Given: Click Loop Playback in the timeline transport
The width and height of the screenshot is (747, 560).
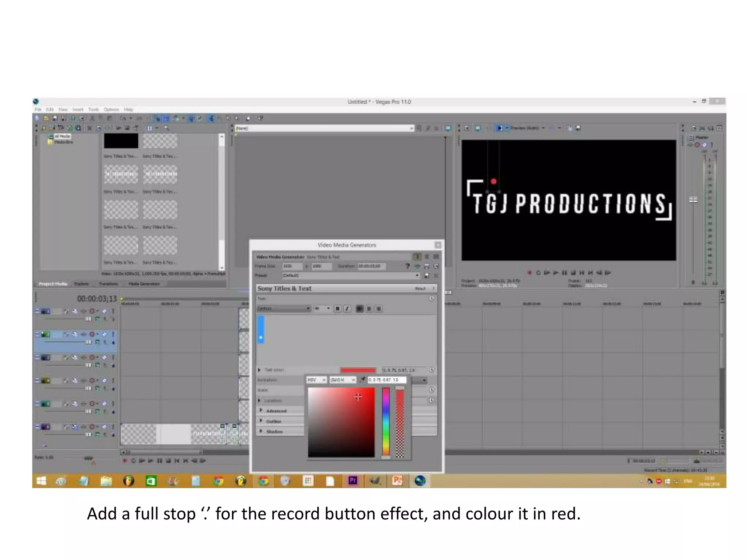Looking at the screenshot, I should pos(133,461).
